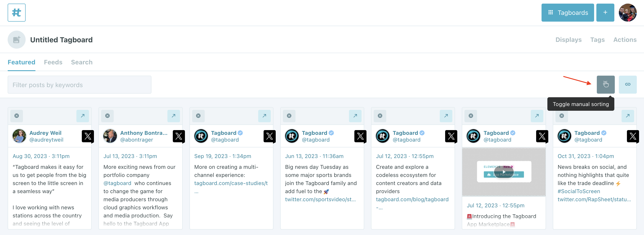Click the plus button to create new
Image resolution: width=644 pixels, height=235 pixels.
click(605, 13)
